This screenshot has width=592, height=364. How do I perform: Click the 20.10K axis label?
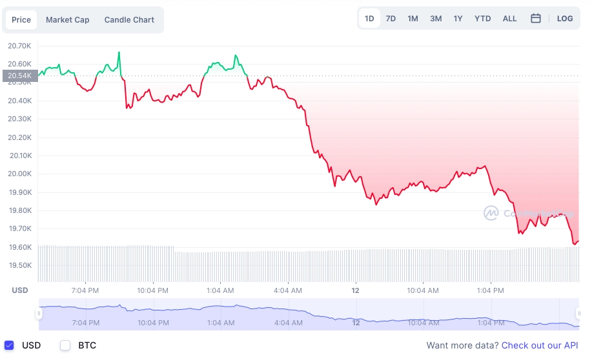pos(21,156)
